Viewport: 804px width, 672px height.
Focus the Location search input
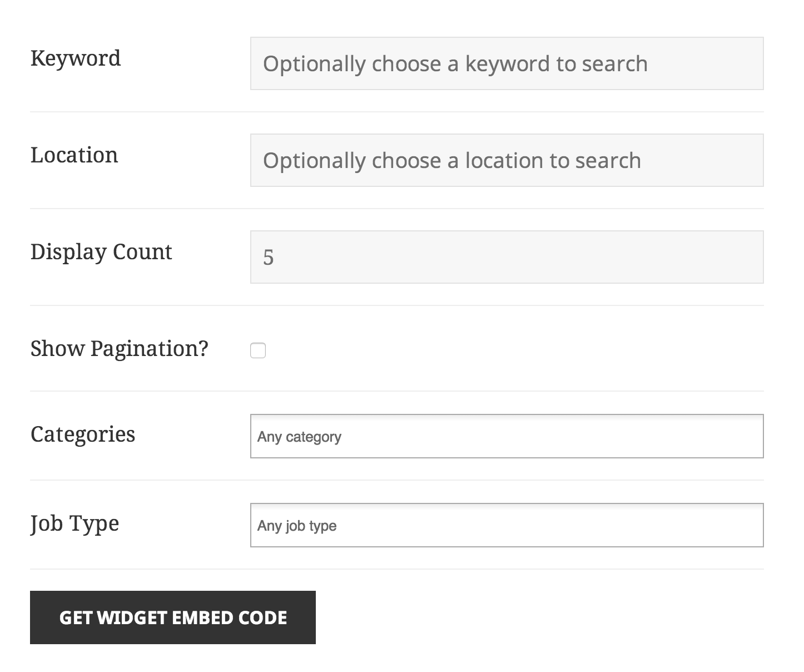507,160
